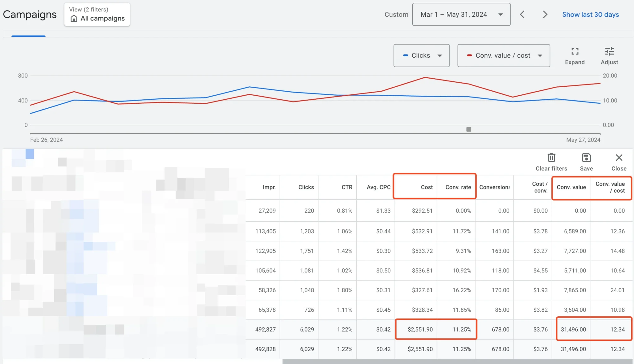Click Show last 30 days link
Image resolution: width=634 pixels, height=364 pixels.
(x=590, y=15)
